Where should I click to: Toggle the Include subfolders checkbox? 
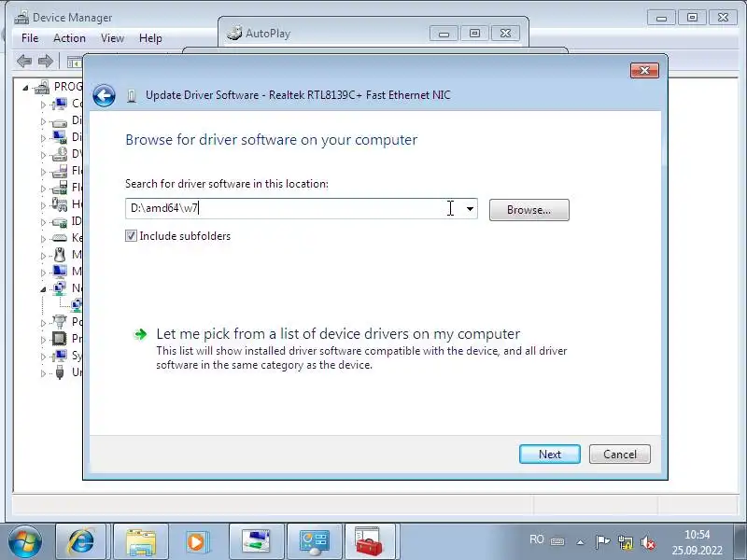click(x=131, y=236)
